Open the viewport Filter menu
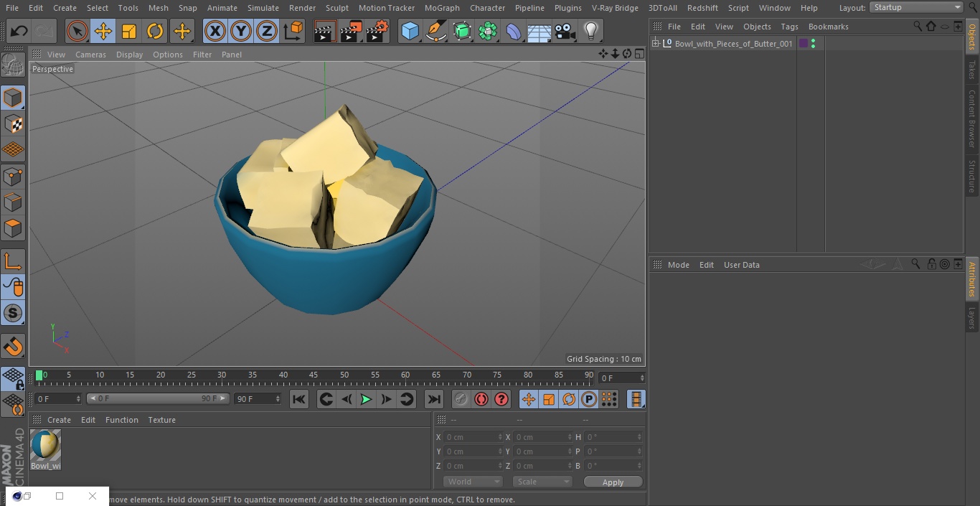 point(202,55)
